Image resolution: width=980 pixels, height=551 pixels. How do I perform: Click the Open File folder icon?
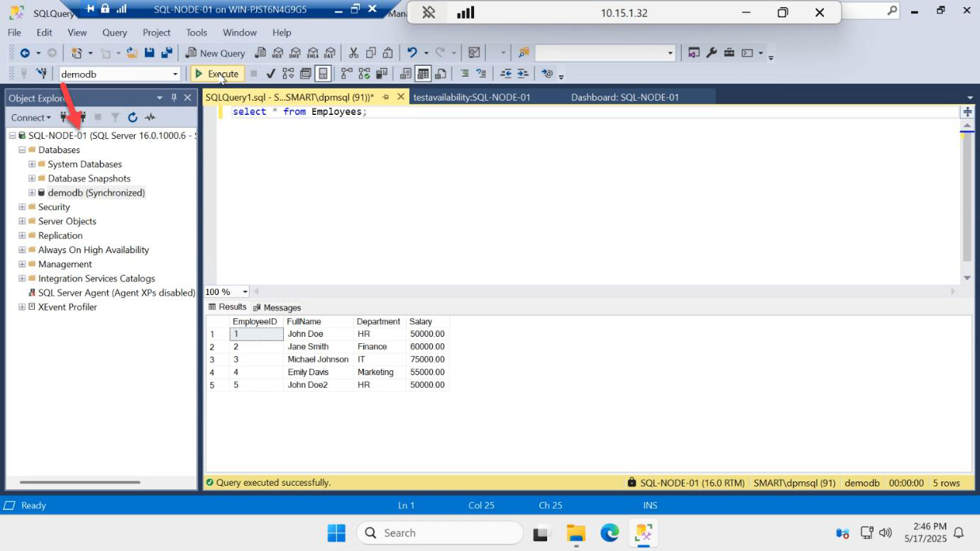[132, 52]
